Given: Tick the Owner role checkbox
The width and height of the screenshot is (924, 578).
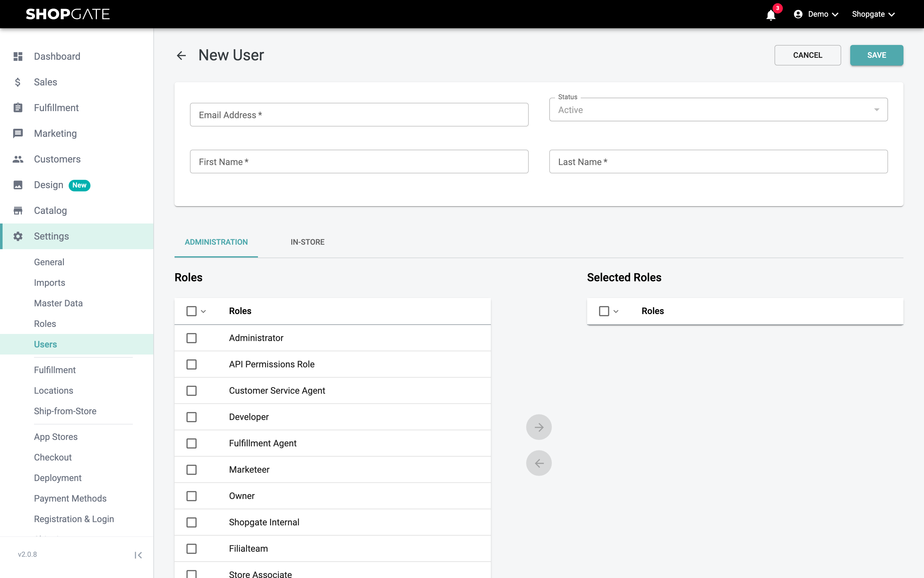Looking at the screenshot, I should (x=191, y=496).
